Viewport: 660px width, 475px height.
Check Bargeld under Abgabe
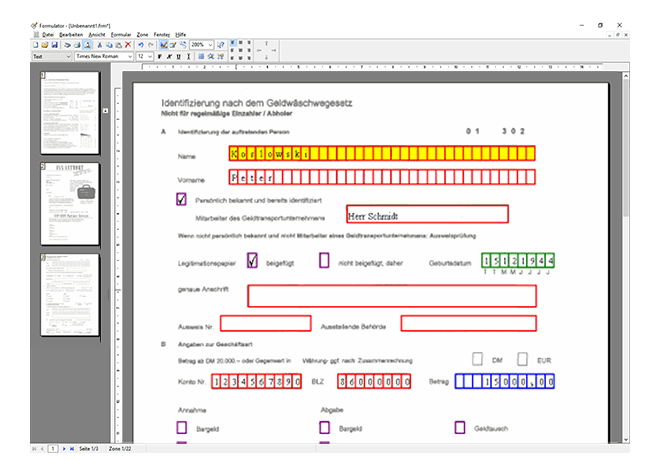(x=325, y=427)
